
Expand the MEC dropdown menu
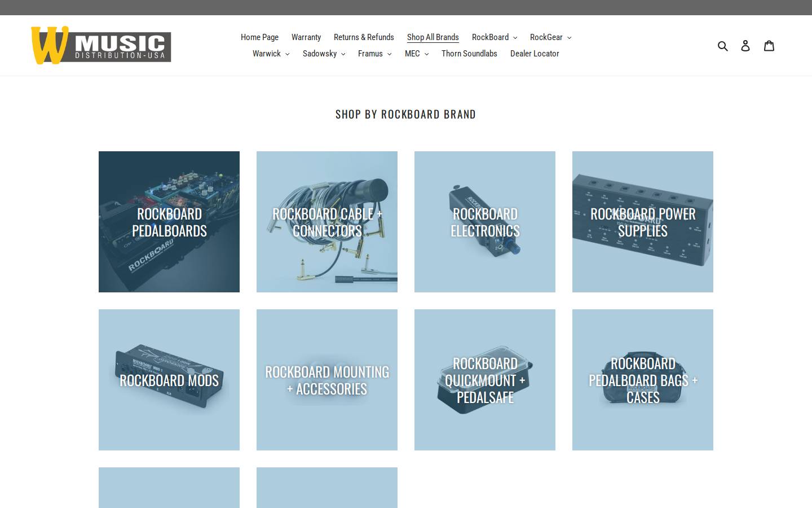(417, 54)
